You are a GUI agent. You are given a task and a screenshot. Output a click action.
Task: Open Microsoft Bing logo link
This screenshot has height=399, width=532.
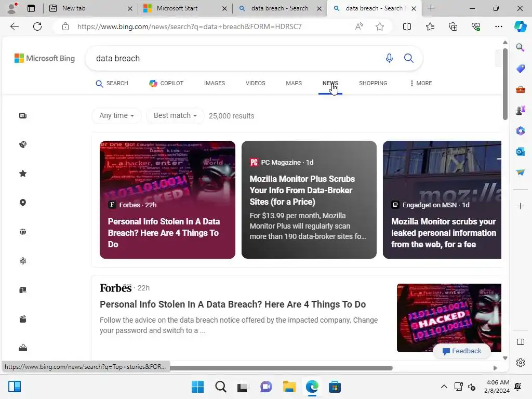coord(45,58)
